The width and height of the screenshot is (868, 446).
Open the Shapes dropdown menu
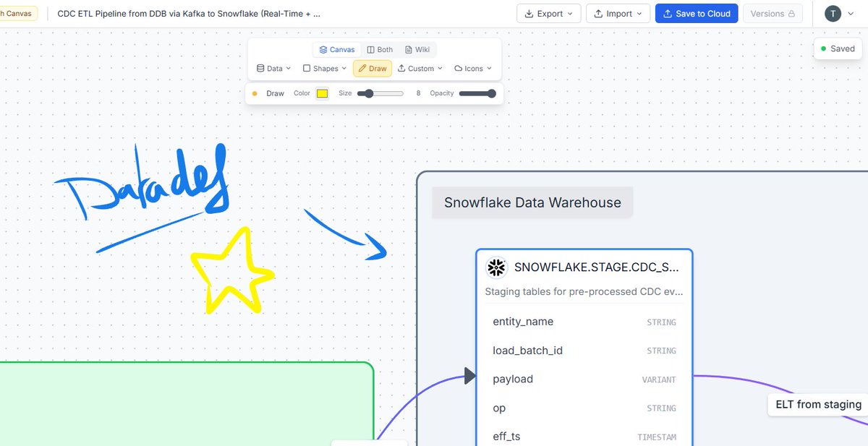324,69
